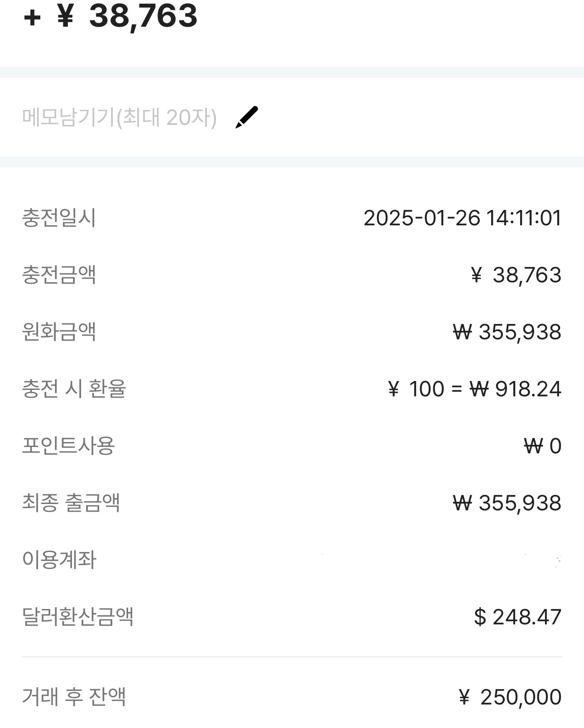
Task: Click the large + ¥ 38,763 header amount
Action: [110, 16]
